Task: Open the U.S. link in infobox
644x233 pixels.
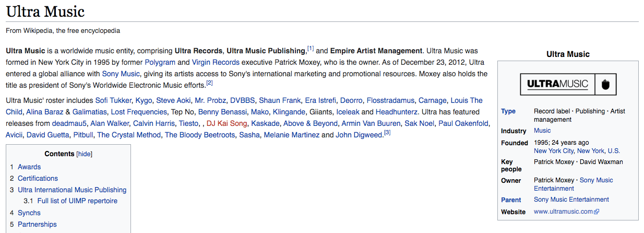Action: [x=614, y=150]
